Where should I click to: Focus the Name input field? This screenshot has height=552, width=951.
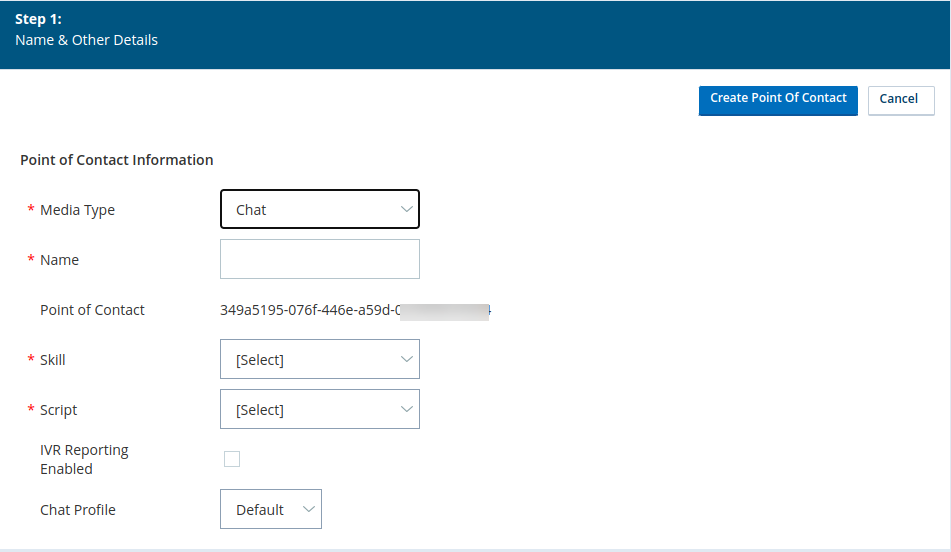click(320, 259)
